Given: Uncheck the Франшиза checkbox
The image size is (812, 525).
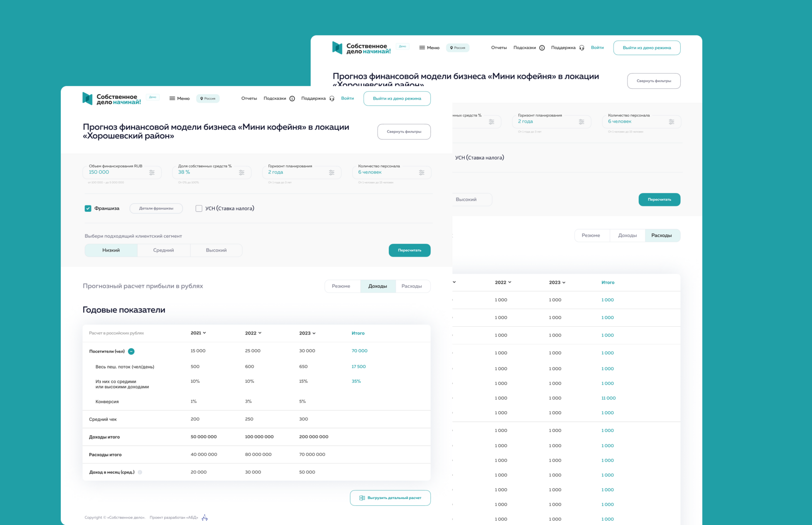Looking at the screenshot, I should [x=88, y=208].
